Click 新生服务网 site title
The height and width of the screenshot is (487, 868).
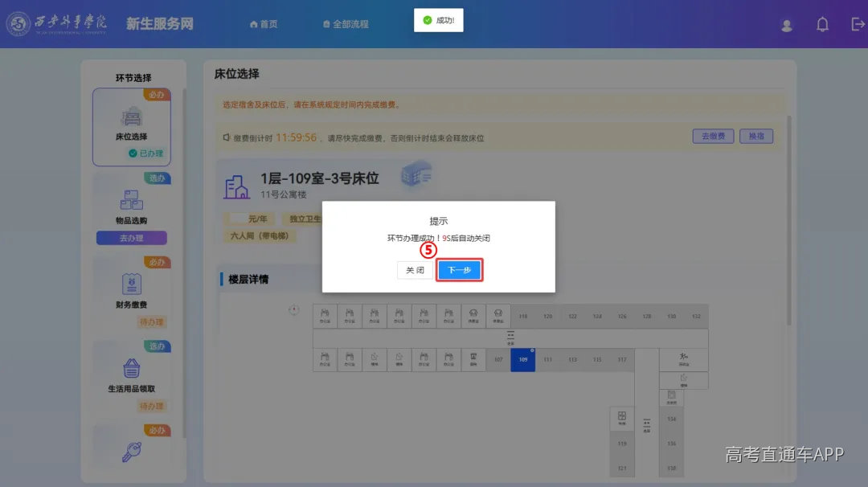tap(159, 24)
